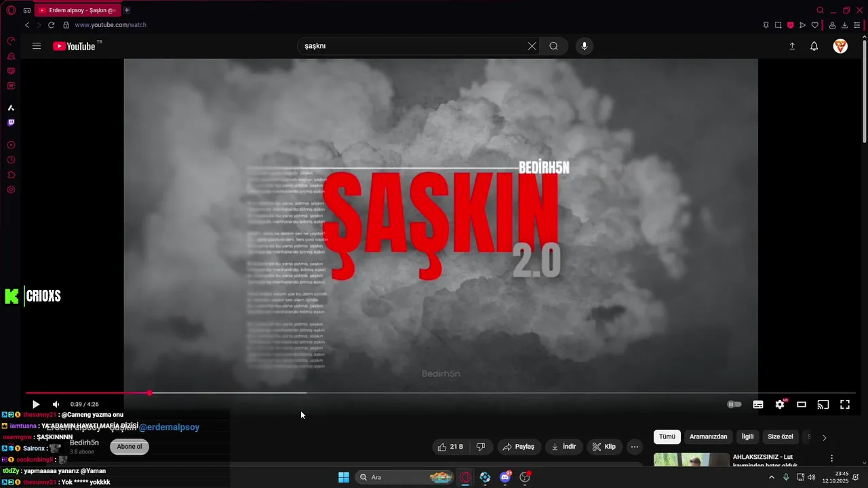
Task: View site security lock info
Action: pos(66,25)
